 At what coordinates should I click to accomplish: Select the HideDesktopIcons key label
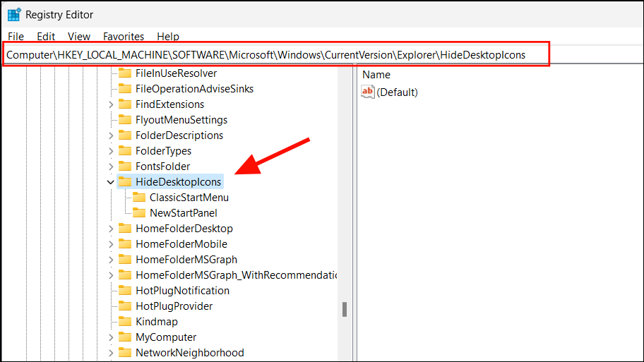coord(178,182)
